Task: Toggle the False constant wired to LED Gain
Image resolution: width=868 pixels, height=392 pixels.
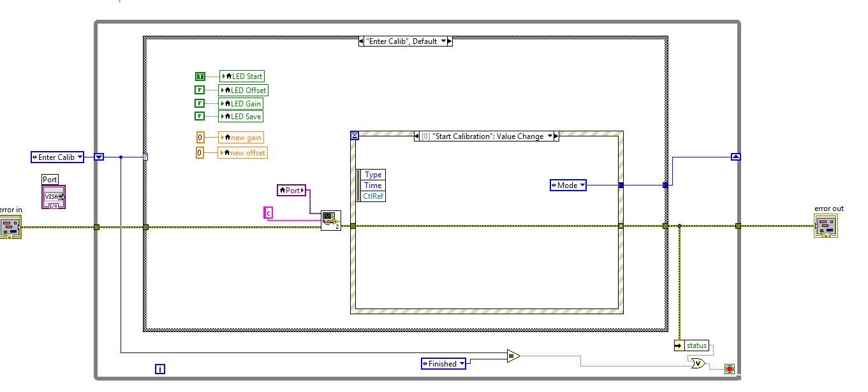Action: click(200, 103)
